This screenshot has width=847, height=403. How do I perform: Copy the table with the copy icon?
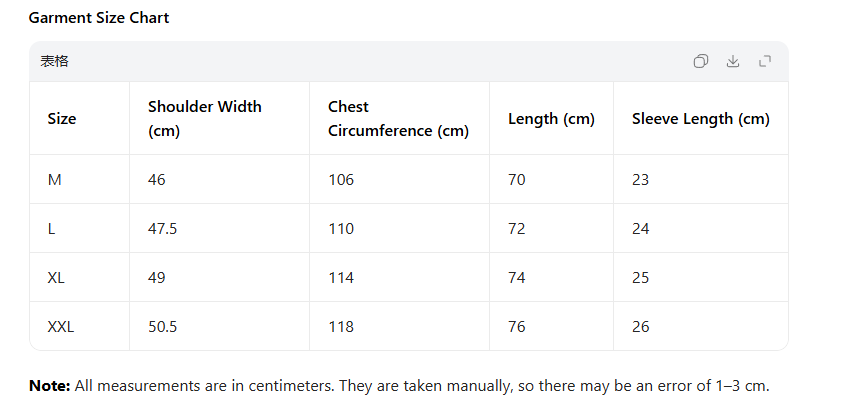click(x=701, y=61)
